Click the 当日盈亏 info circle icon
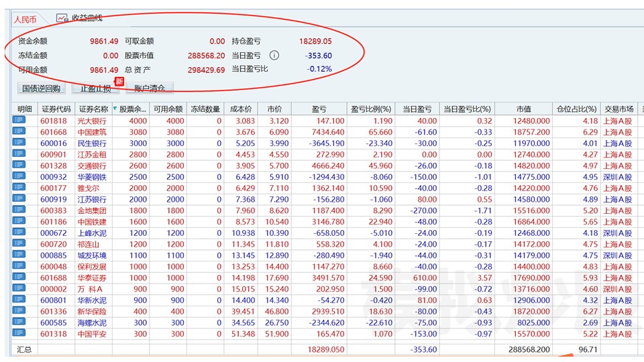 [274, 56]
